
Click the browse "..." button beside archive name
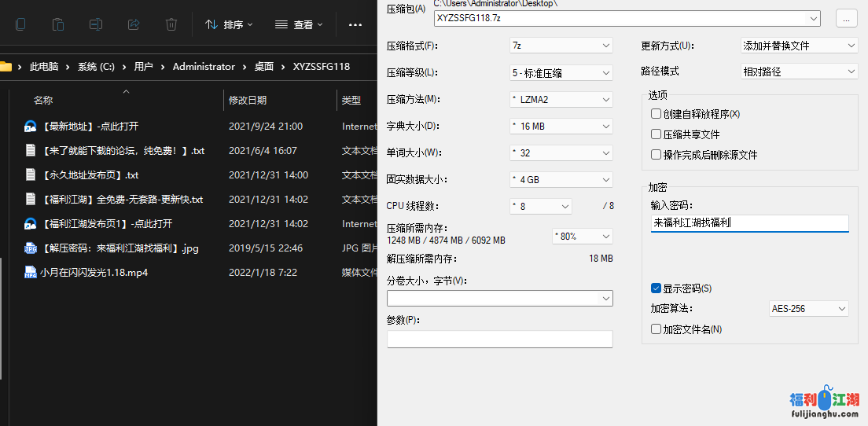click(846, 18)
